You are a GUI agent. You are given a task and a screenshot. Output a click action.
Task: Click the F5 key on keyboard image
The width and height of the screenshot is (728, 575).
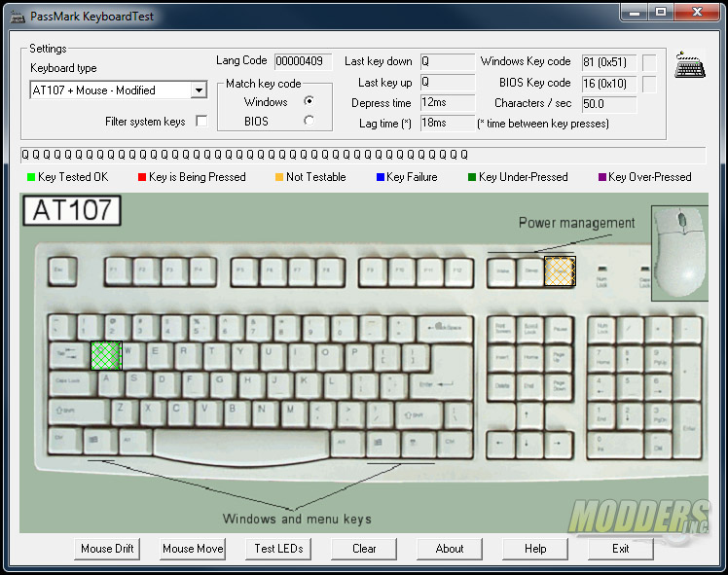[245, 271]
